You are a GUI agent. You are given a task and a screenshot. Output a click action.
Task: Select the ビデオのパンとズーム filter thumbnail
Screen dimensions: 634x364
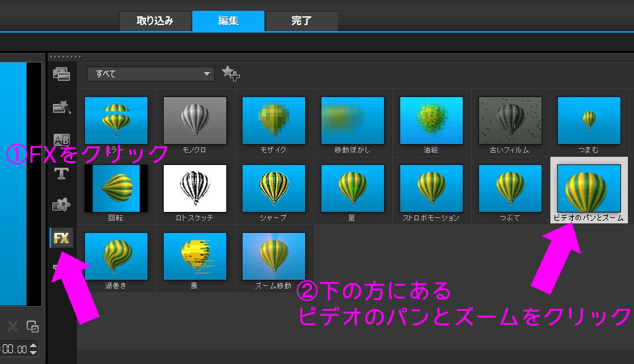point(588,189)
